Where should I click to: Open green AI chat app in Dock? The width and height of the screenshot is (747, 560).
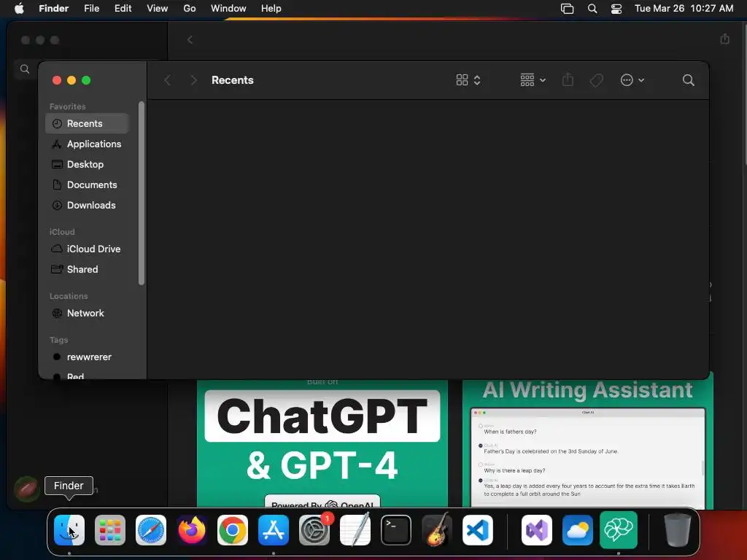619,530
